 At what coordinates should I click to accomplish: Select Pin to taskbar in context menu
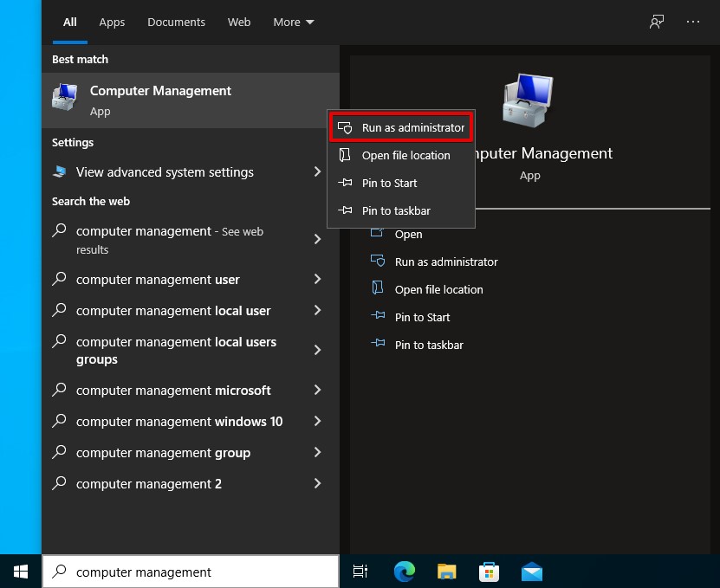[396, 210]
